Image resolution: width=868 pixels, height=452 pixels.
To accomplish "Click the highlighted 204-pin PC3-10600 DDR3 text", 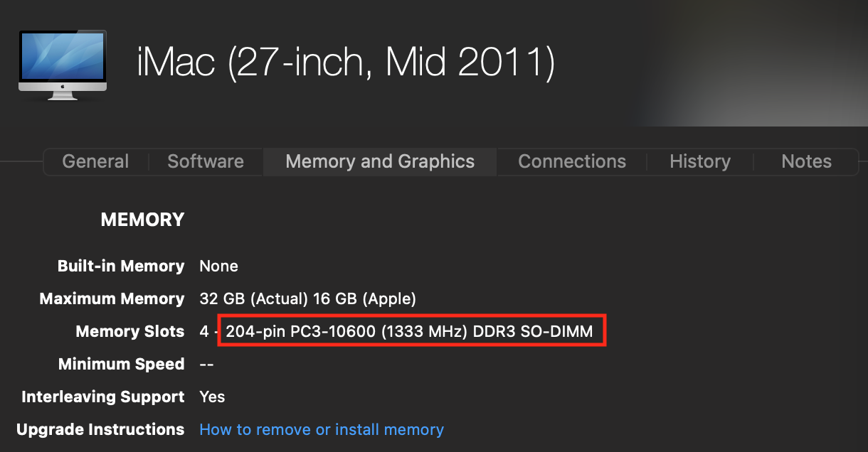I will 410,331.
